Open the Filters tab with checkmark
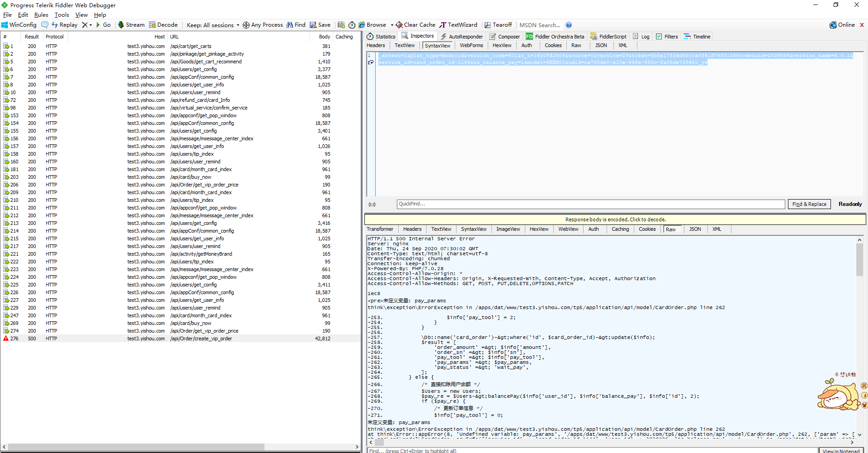The height and width of the screenshot is (453, 868). pos(667,37)
